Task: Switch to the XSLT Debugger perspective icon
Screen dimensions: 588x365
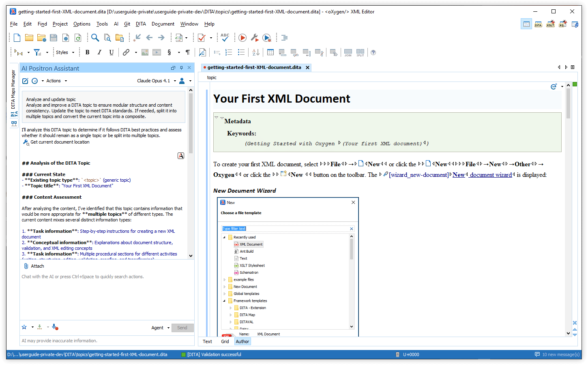Action: click(550, 24)
